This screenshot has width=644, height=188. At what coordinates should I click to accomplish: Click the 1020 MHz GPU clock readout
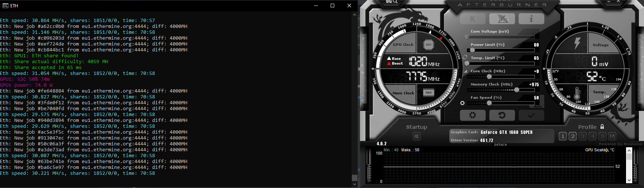tap(424, 62)
